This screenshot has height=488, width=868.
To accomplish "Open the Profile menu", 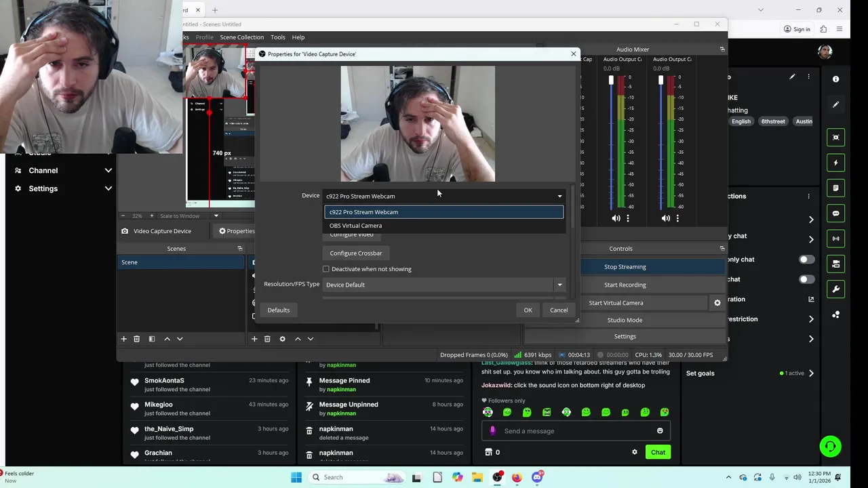I will click(204, 37).
